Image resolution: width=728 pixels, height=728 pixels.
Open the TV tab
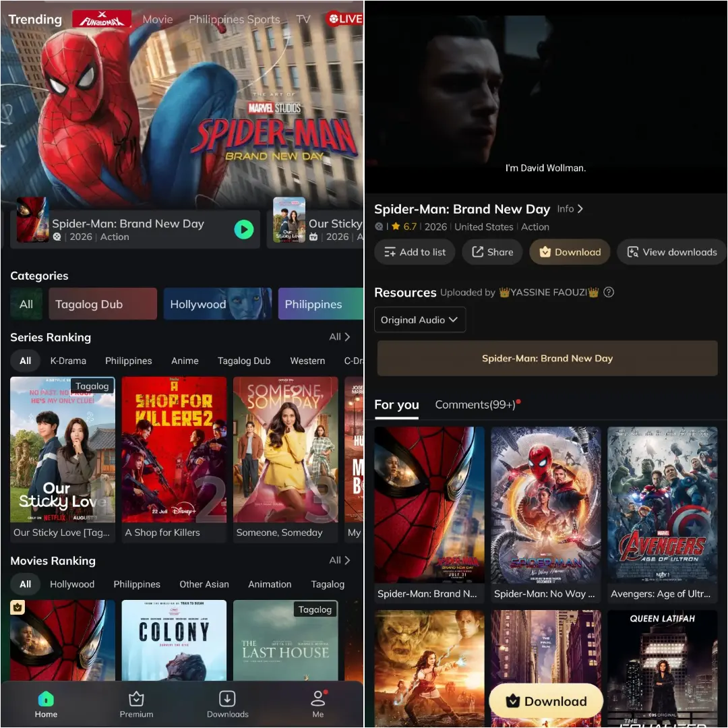pyautogui.click(x=303, y=20)
